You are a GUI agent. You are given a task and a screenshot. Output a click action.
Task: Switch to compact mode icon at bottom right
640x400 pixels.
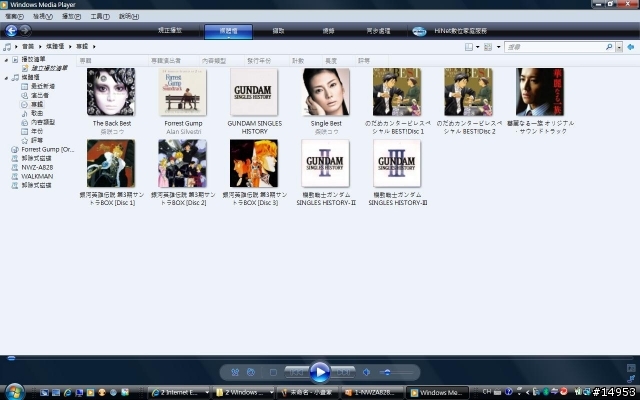pyautogui.click(x=631, y=379)
